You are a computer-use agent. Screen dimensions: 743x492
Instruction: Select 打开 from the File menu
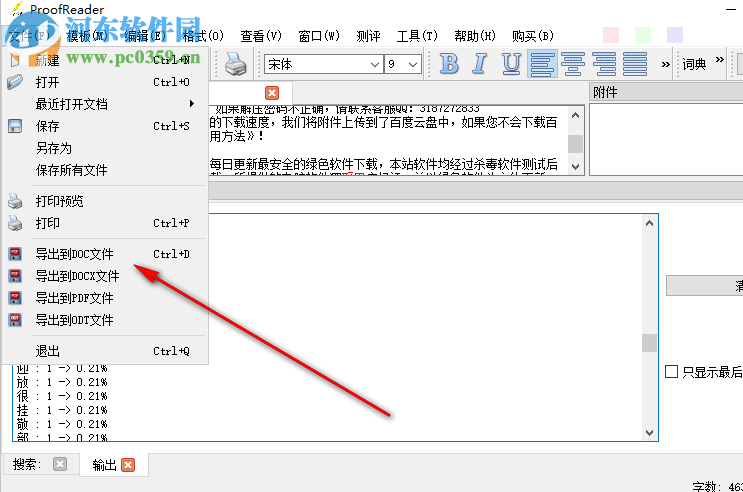[105, 82]
